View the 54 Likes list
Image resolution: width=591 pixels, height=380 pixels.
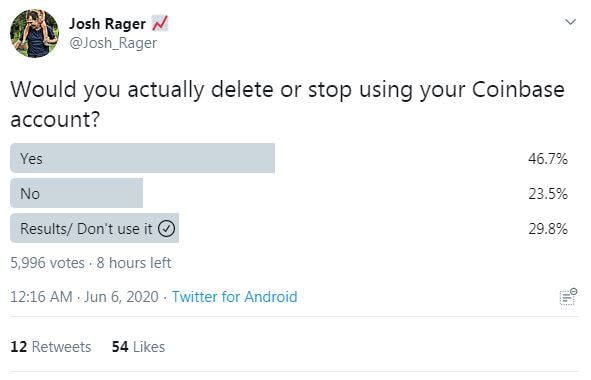click(138, 347)
